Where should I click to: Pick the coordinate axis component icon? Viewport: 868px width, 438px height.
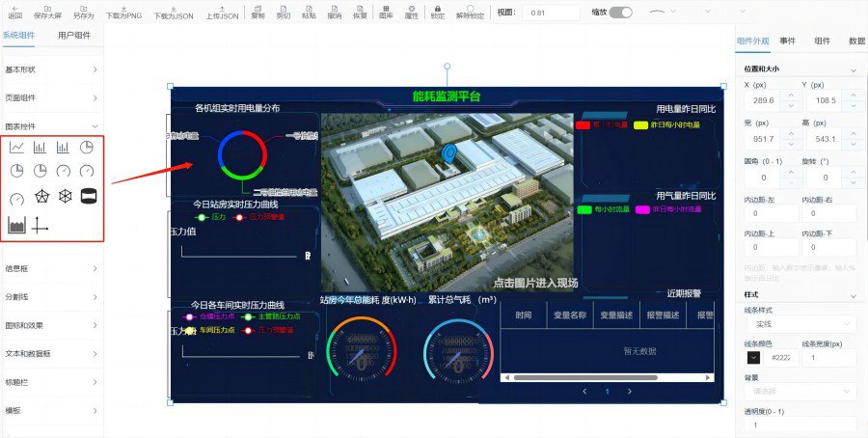pyautogui.click(x=40, y=225)
